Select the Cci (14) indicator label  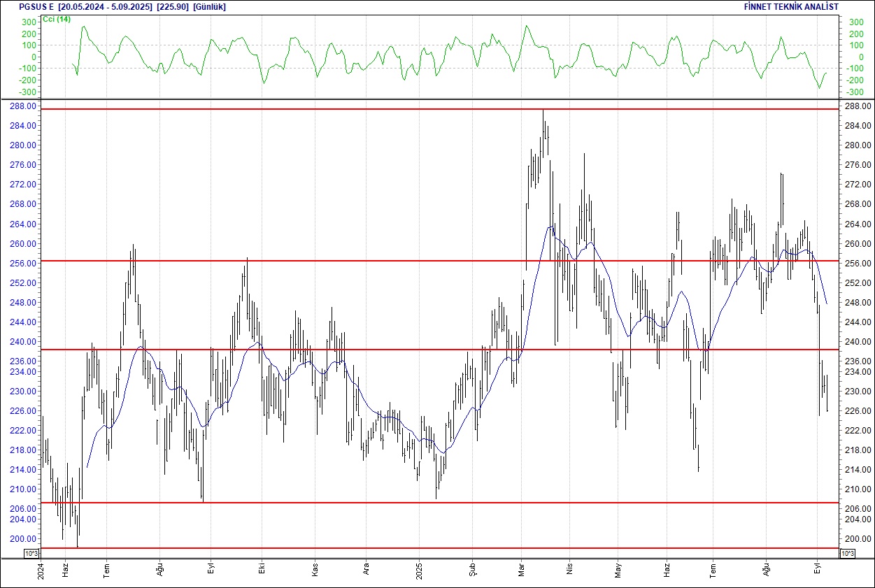[58, 19]
